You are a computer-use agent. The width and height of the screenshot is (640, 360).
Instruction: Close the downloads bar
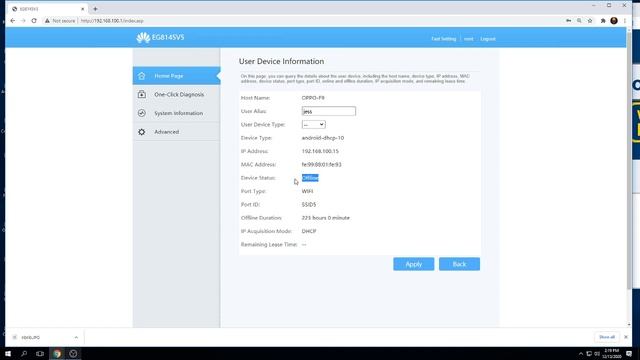pyautogui.click(x=626, y=337)
